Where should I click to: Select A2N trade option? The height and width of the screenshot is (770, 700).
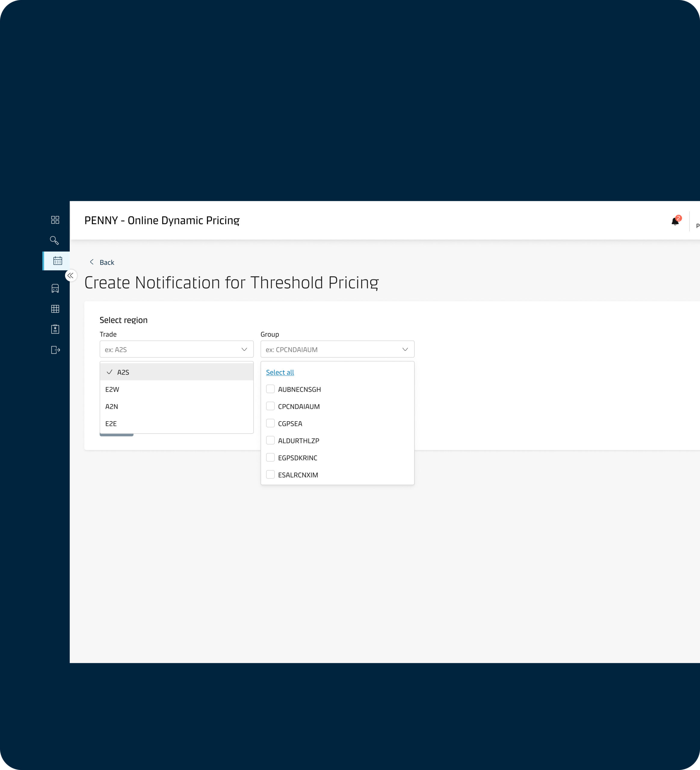112,406
